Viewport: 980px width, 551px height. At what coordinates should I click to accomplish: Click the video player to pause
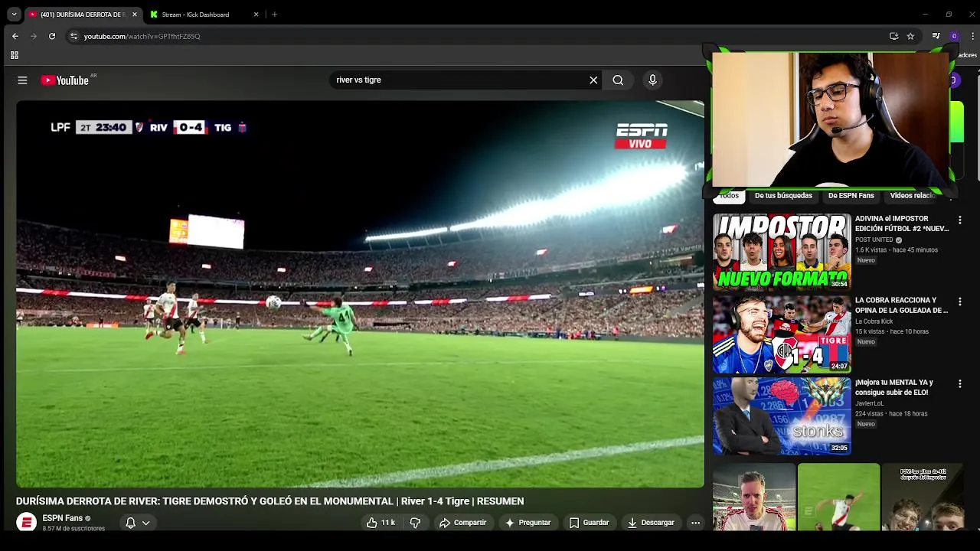click(360, 295)
